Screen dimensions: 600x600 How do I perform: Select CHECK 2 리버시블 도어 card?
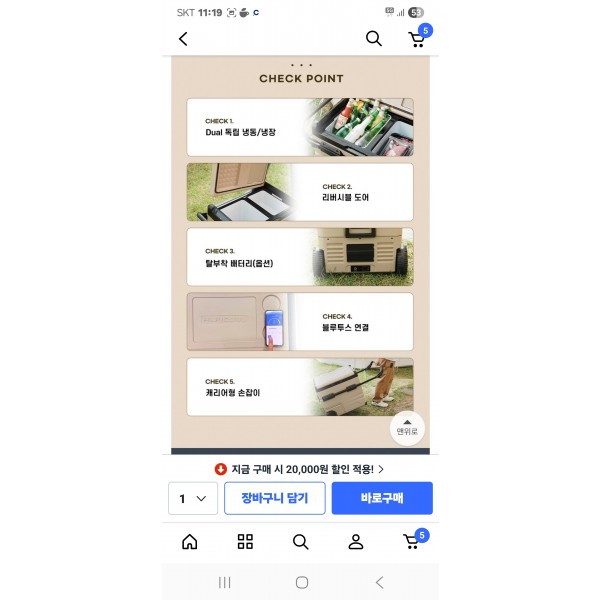point(300,192)
